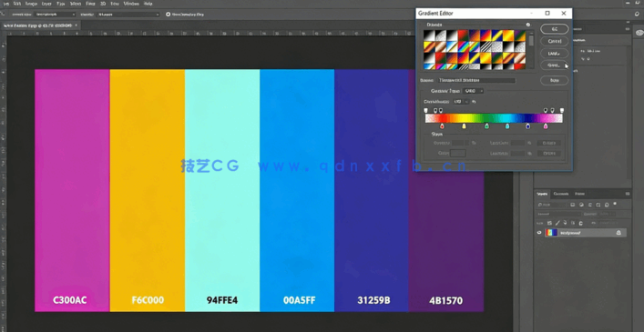
Task: Click the hex label 94FFE4 on canvas
Action: pos(221,300)
